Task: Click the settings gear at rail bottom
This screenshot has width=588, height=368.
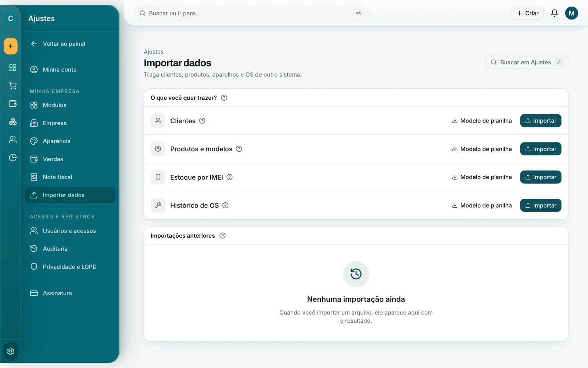Action: pos(11,351)
